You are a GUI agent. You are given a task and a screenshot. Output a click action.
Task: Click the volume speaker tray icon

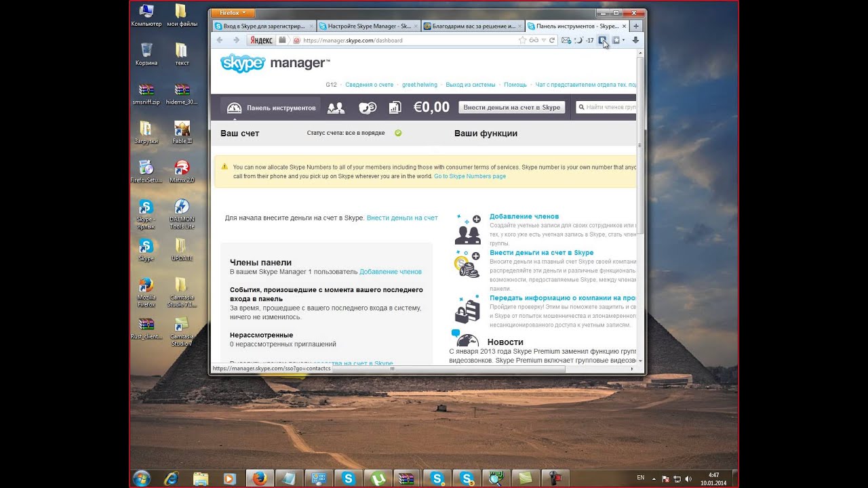coord(688,479)
